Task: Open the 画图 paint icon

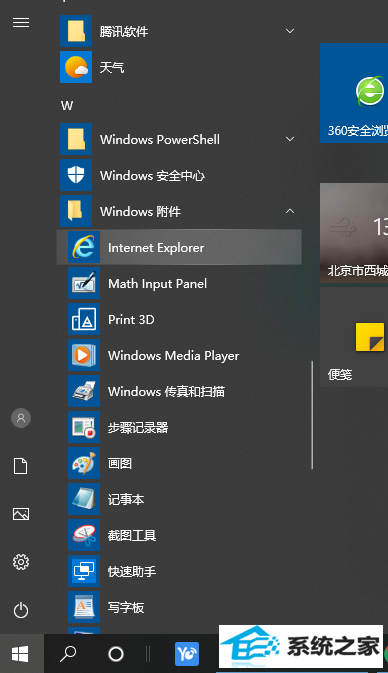Action: 84,464
